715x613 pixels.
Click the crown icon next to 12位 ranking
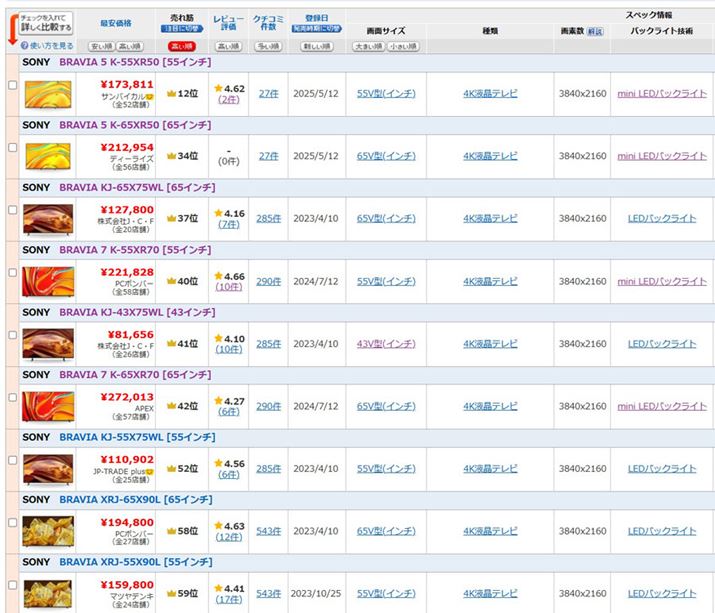(170, 94)
